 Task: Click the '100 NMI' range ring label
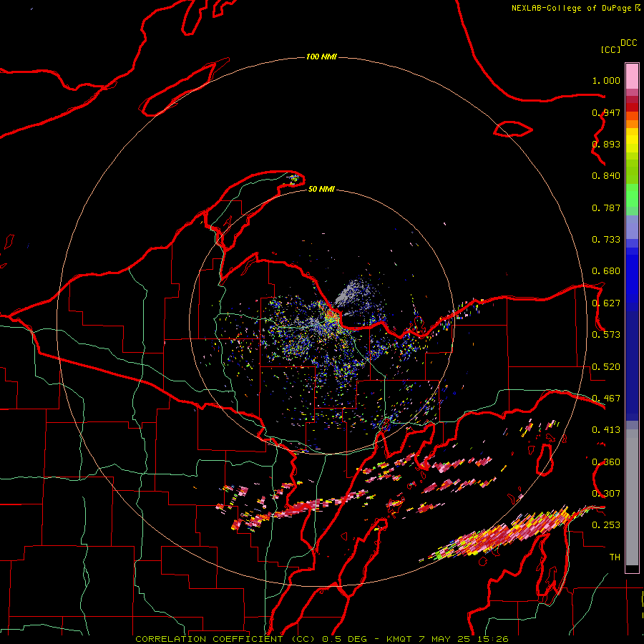(321, 57)
